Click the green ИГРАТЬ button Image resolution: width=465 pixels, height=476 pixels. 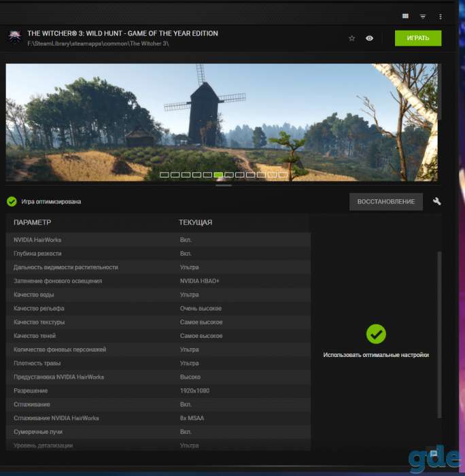418,38
